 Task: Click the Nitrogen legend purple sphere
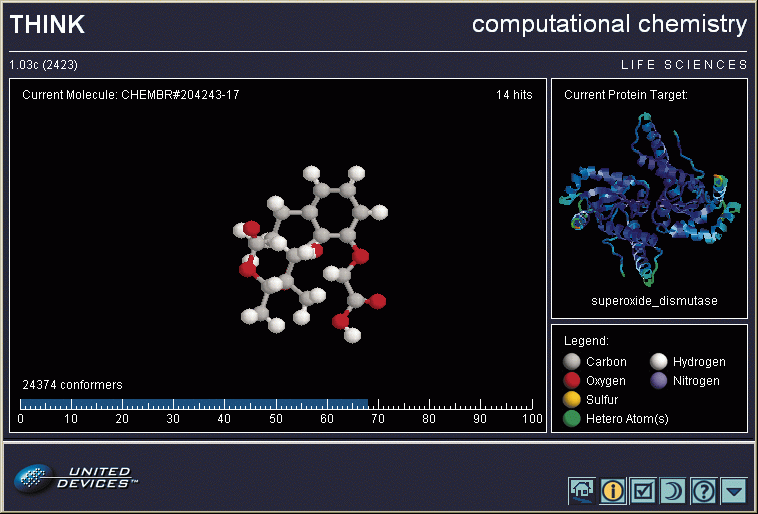pos(659,381)
